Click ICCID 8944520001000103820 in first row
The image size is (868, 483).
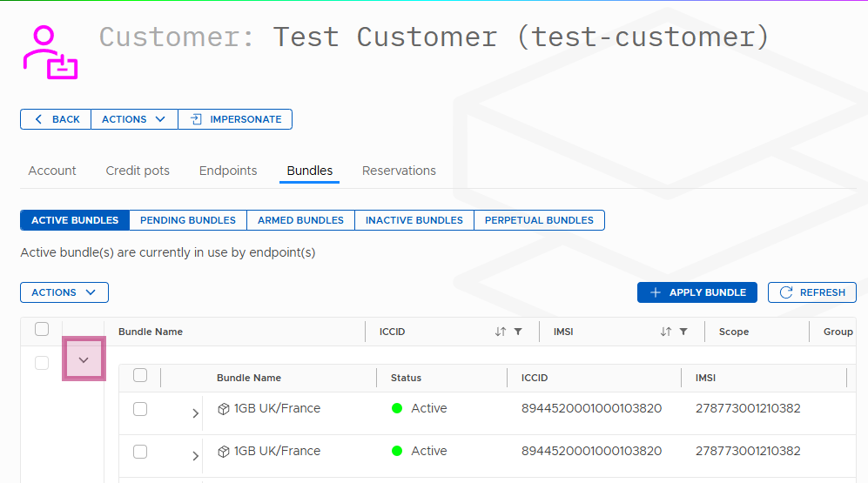coord(591,408)
